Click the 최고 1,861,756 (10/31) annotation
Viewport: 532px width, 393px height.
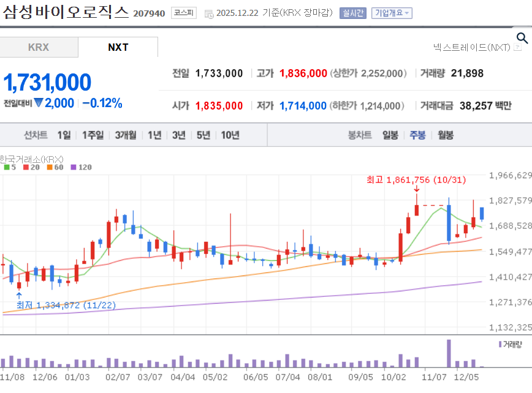416,180
